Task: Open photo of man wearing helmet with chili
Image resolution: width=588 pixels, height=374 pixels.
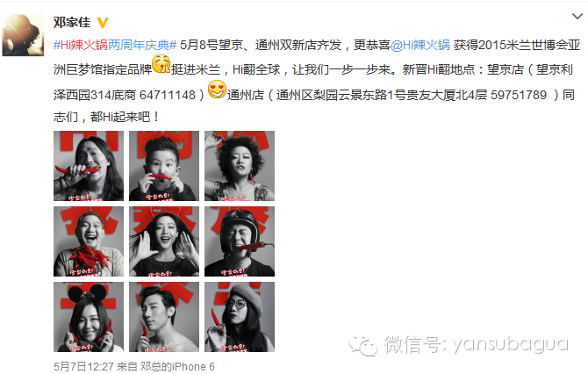Action: click(x=240, y=241)
